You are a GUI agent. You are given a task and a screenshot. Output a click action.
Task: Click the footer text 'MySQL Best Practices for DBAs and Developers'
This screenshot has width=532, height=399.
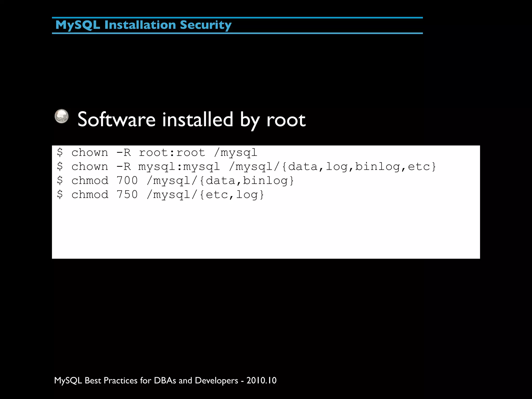146,381
